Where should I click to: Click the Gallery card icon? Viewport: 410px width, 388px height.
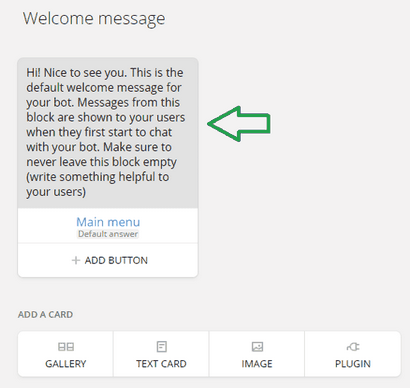[66, 347]
